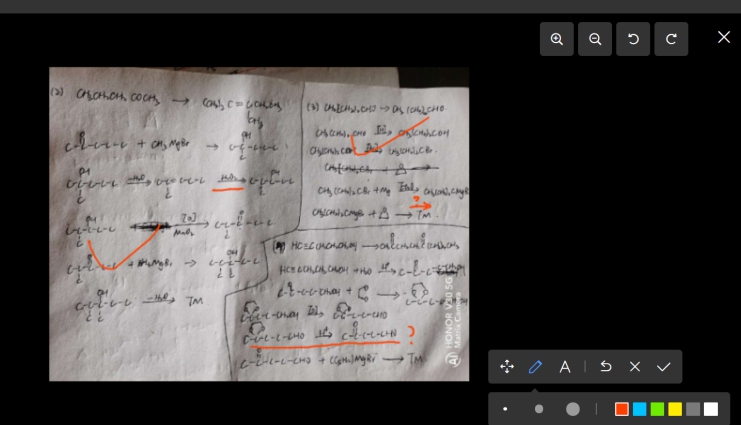Cancel annotation with the X icon
This screenshot has height=425, width=741.
(x=634, y=367)
